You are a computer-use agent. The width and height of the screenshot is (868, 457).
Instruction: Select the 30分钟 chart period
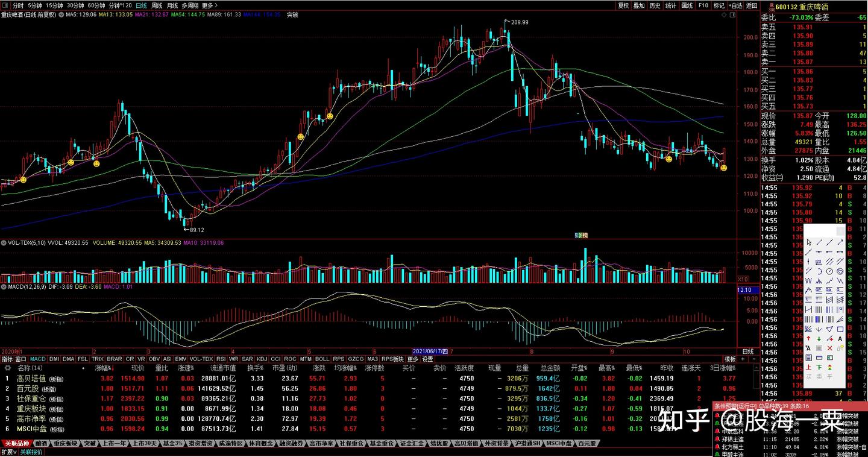point(75,5)
